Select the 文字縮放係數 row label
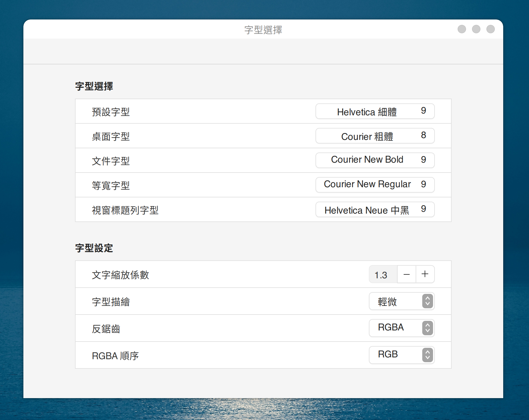This screenshot has width=529, height=420. click(x=120, y=275)
